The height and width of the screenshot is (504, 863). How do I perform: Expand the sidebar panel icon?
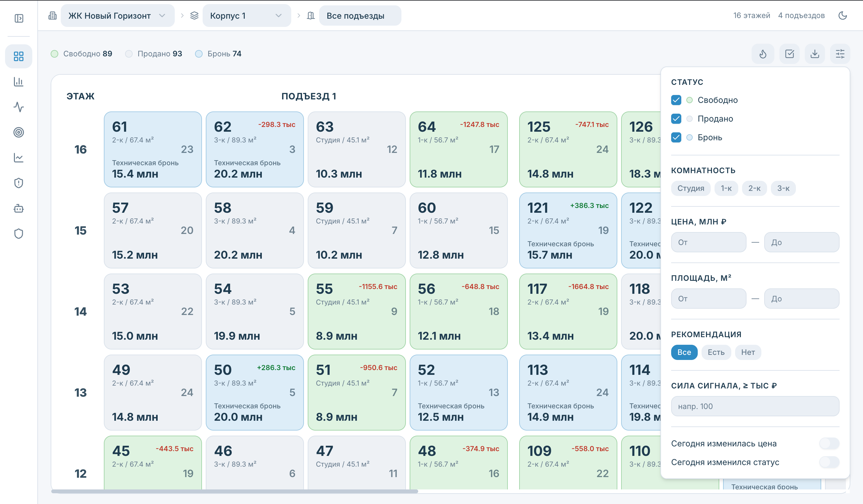tap(19, 18)
